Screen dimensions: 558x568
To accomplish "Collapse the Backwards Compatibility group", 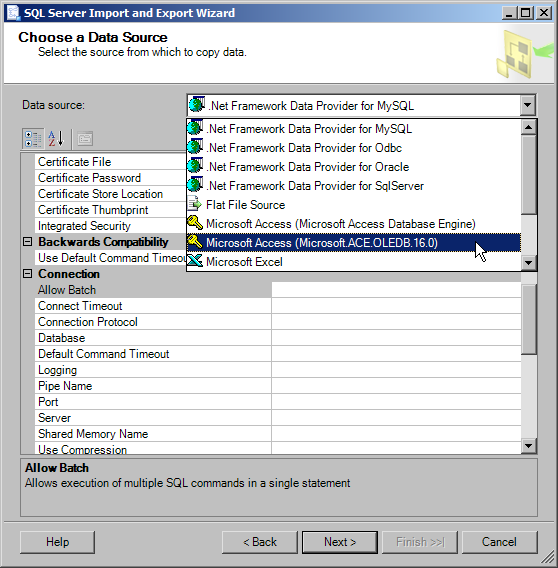I will coord(28,242).
